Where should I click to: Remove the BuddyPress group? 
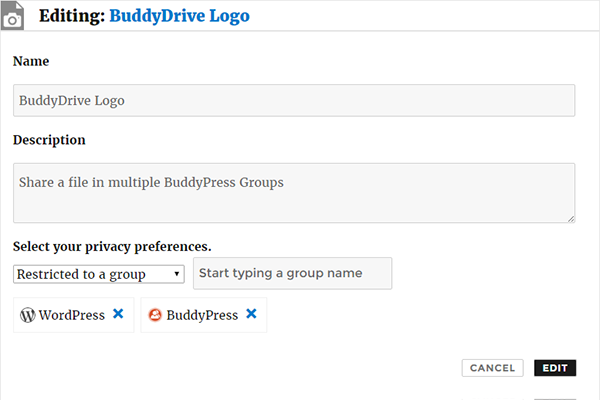[251, 314]
